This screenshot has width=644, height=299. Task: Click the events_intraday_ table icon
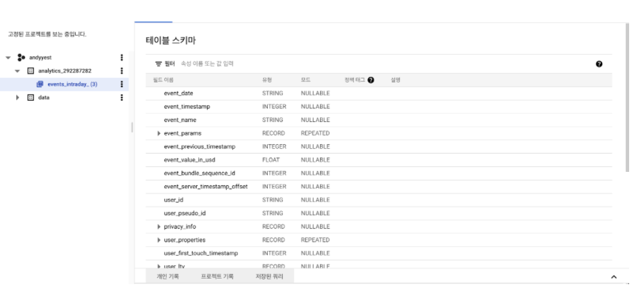40,84
